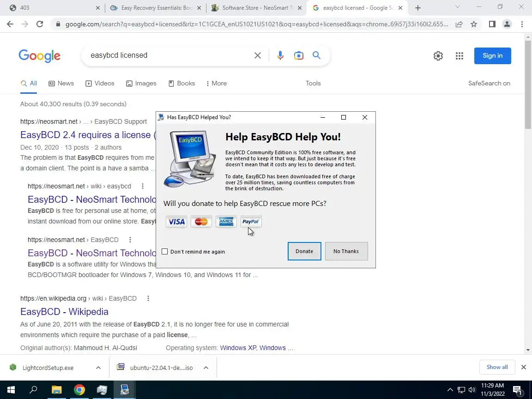Open a new tab with the plus button

click(x=417, y=8)
